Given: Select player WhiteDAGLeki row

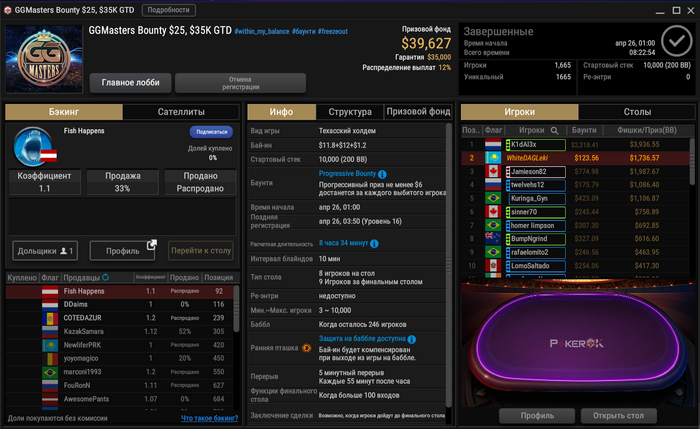Looking at the screenshot, I should click(575, 158).
